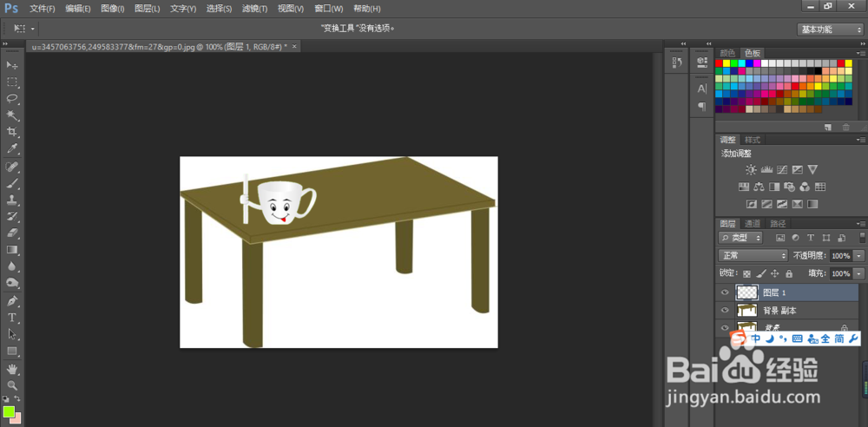This screenshot has height=427, width=868.
Task: Select the Eraser tool
Action: [x=11, y=233]
